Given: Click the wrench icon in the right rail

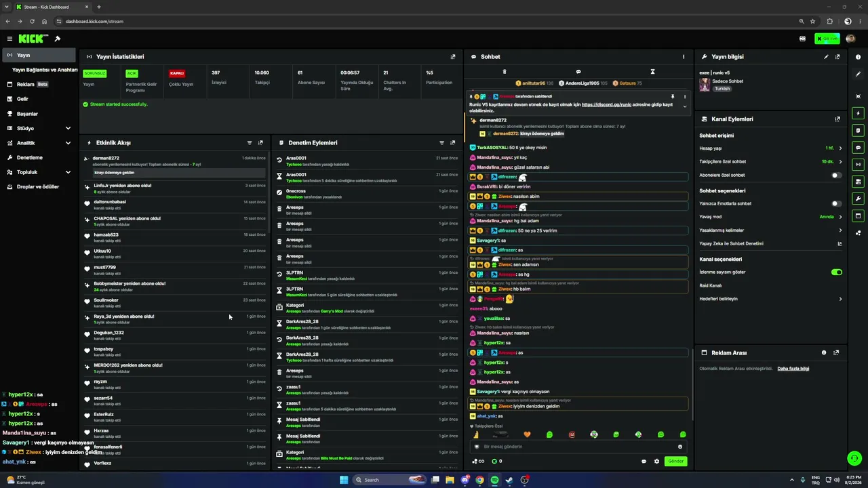Looking at the screenshot, I should coord(858,199).
